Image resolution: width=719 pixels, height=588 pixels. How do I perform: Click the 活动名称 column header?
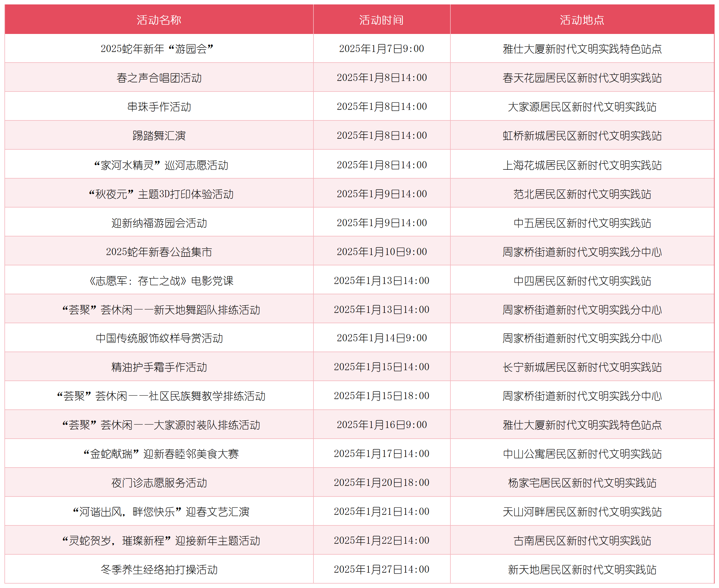point(158,19)
